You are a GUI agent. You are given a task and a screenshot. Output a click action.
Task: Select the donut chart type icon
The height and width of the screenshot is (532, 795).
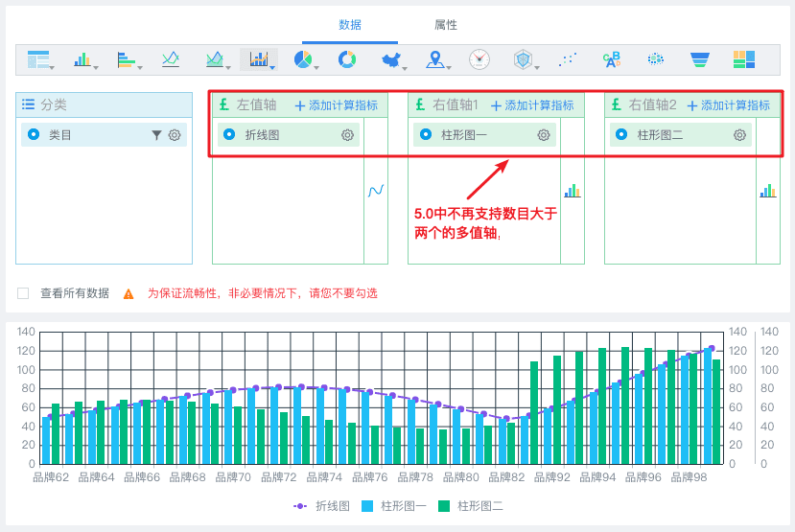point(347,59)
